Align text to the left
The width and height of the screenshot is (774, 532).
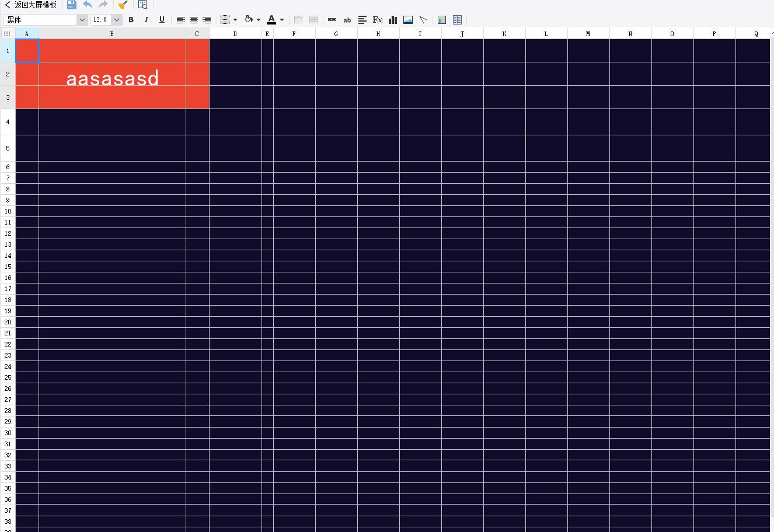click(x=181, y=20)
